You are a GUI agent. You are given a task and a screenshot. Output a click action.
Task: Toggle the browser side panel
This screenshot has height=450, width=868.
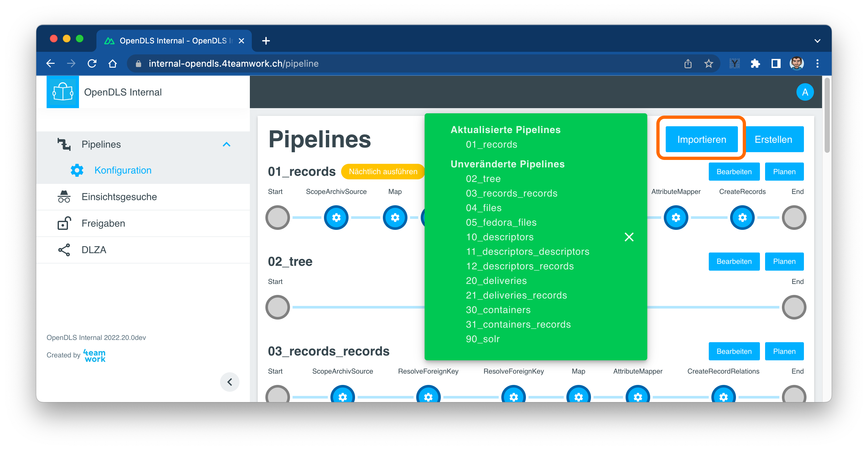pos(776,63)
